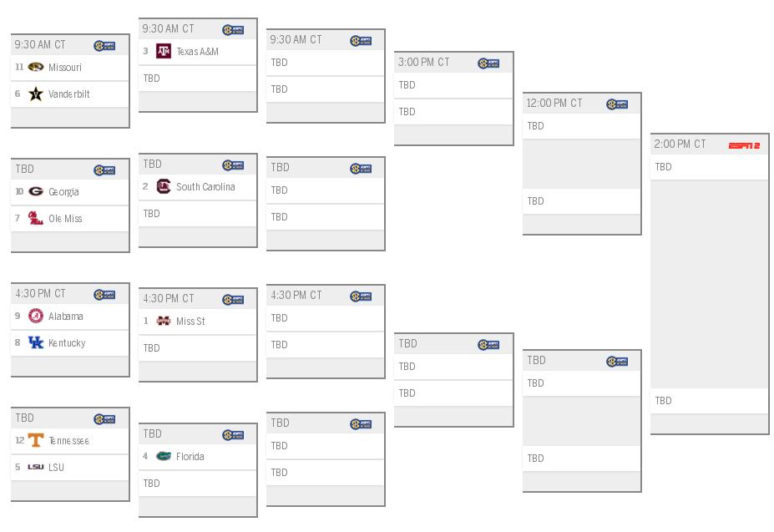The width and height of the screenshot is (774, 532).
Task: Click the Ole Miss team logo
Action: click(x=36, y=218)
